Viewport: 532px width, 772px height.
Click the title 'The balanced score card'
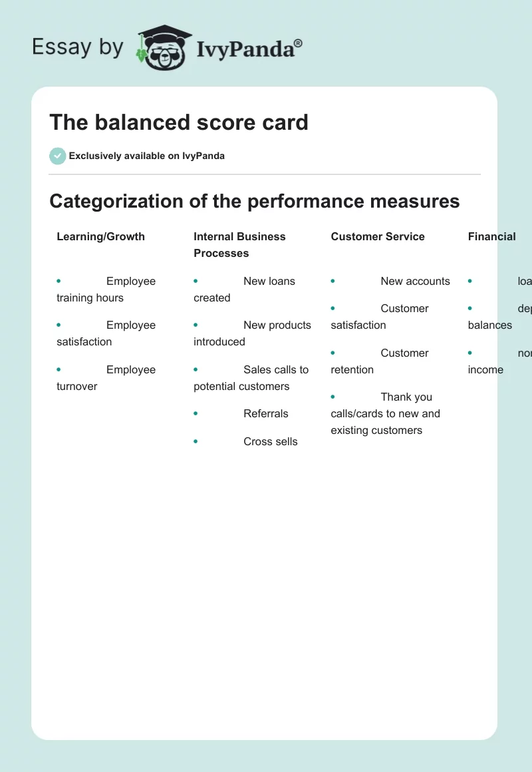[x=179, y=122]
